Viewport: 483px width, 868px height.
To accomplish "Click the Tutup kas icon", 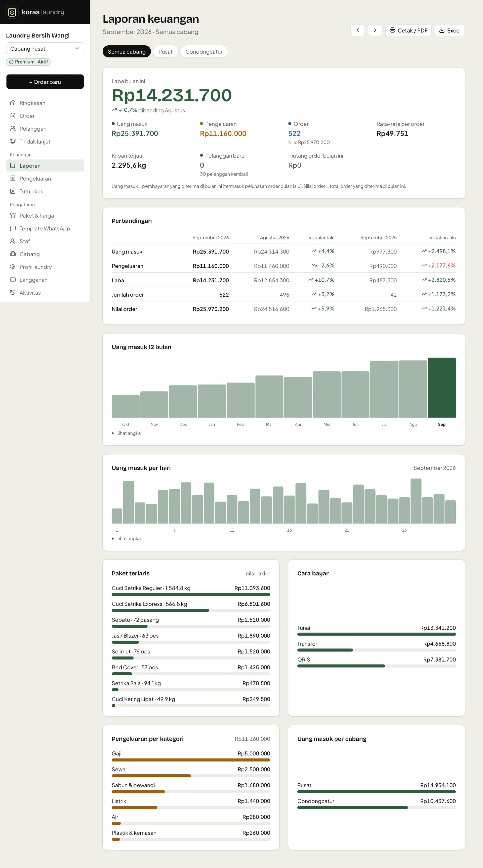I will 13,191.
